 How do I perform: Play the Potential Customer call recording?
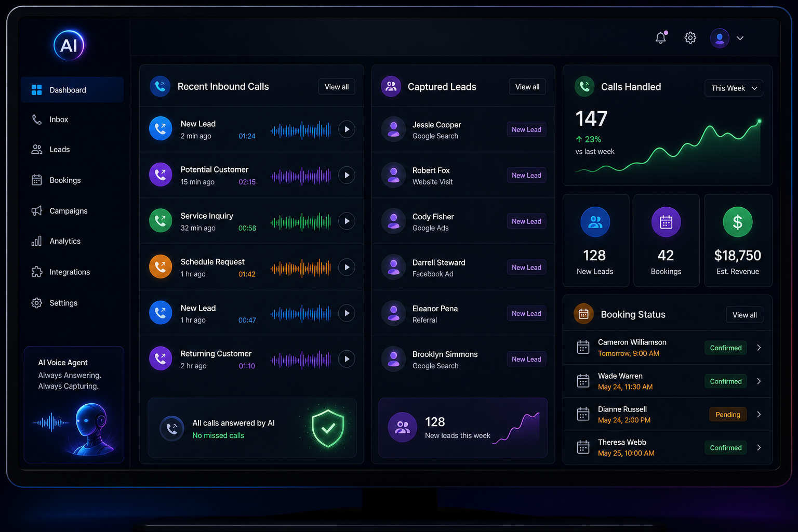tap(347, 175)
